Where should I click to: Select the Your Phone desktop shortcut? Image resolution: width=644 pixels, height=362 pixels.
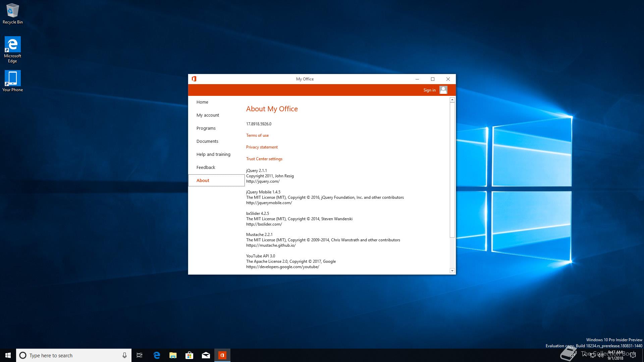coord(12,81)
